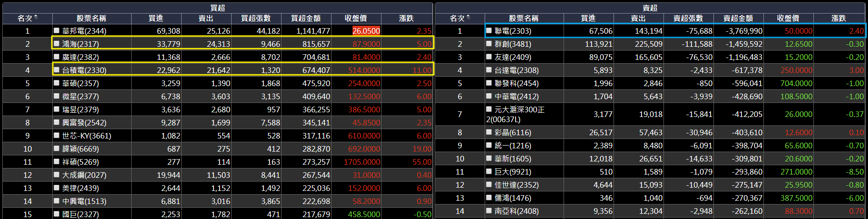Check the box beside 廣達(2382)

tap(56, 56)
